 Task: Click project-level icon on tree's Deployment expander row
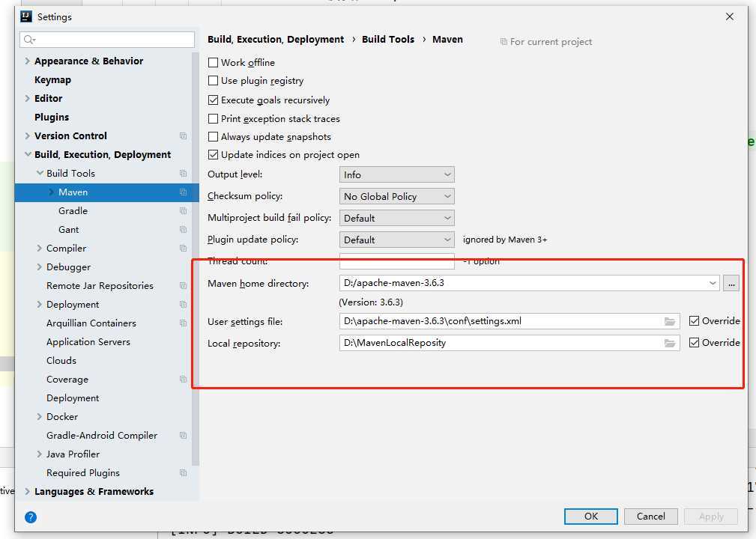[x=184, y=305]
